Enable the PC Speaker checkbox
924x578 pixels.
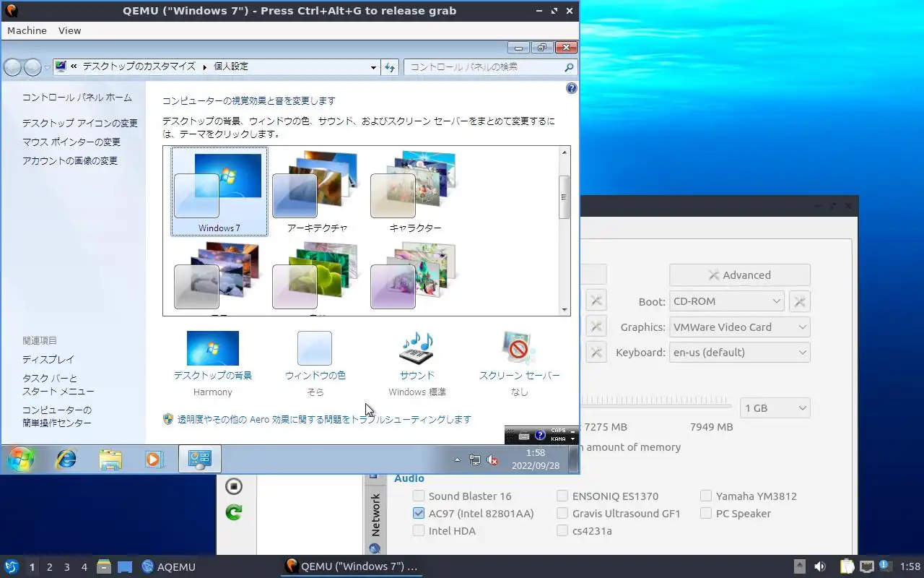tap(706, 513)
